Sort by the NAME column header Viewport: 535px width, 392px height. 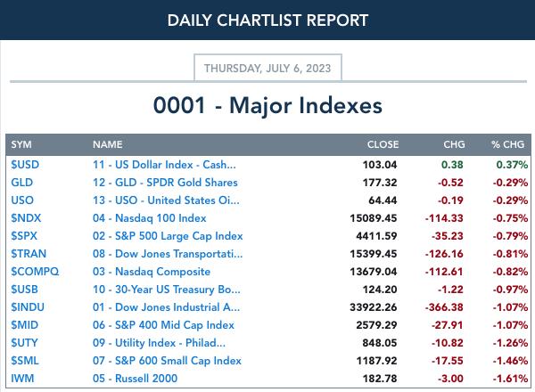108,144
